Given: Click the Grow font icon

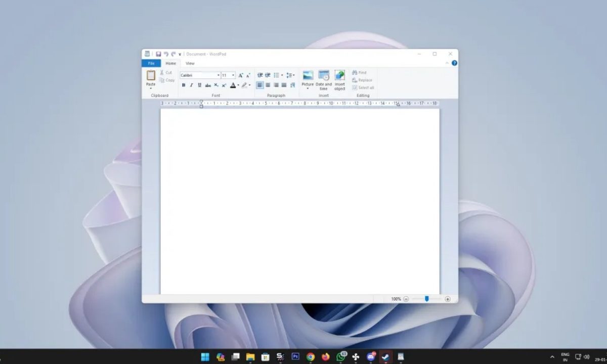Looking at the screenshot, I should tap(241, 75).
